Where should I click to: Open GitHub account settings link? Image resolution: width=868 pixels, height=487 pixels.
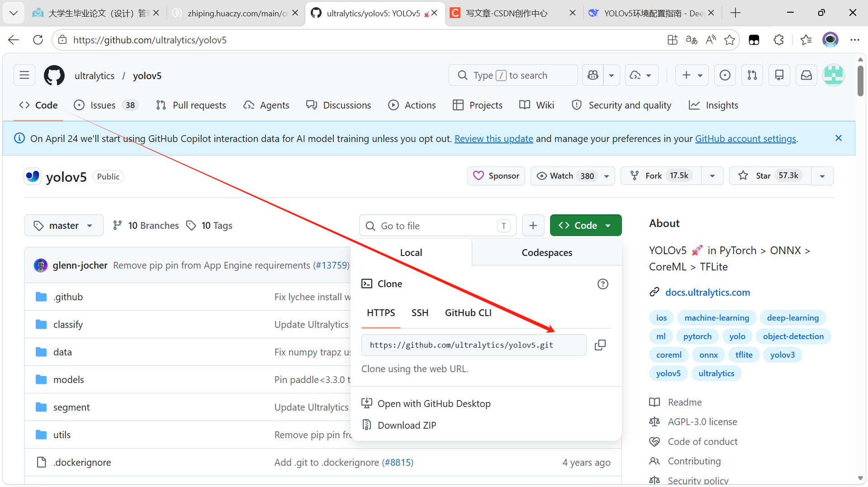[x=745, y=138]
